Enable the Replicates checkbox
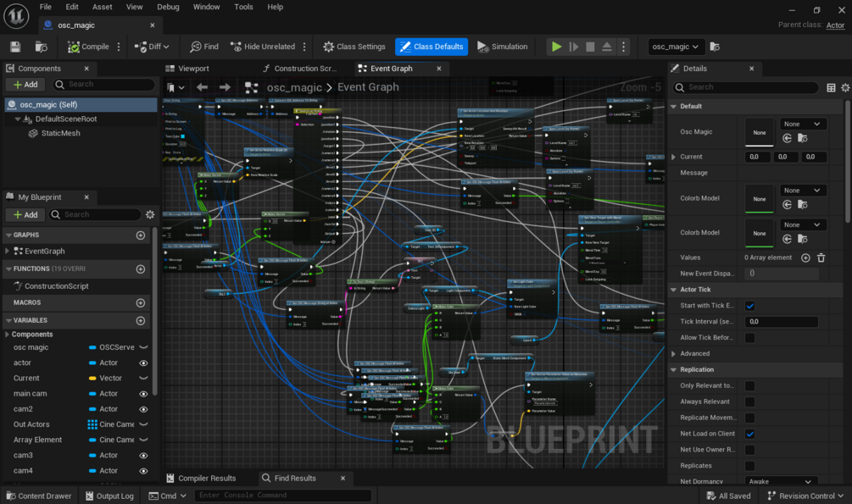Screen dimensions: 852x504 coord(750,466)
